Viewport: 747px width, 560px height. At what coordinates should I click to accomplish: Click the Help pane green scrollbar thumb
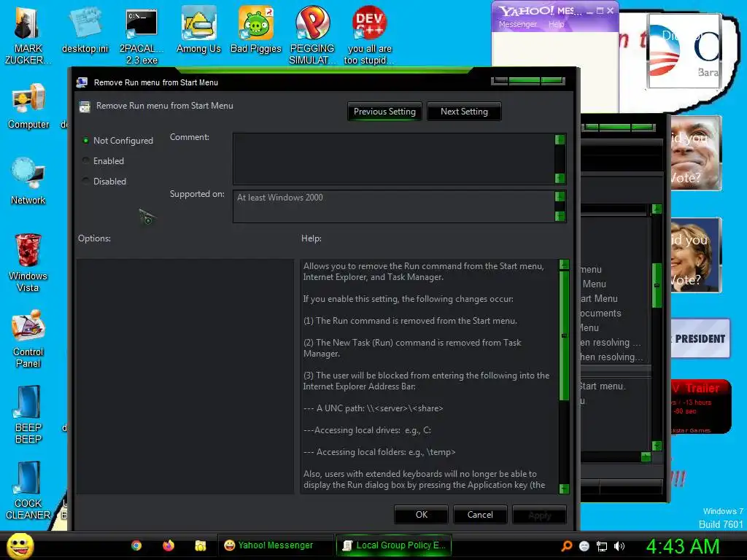(564, 335)
